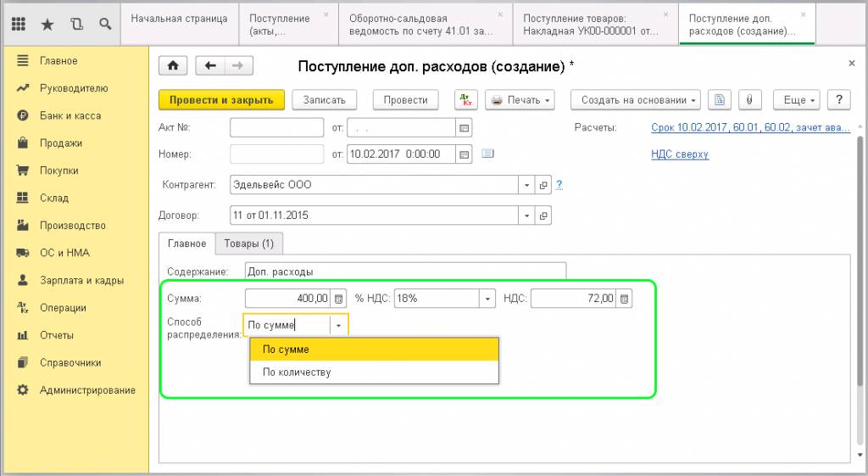The width and height of the screenshot is (868, 476).
Task: Click the Провести button
Action: [x=406, y=100]
